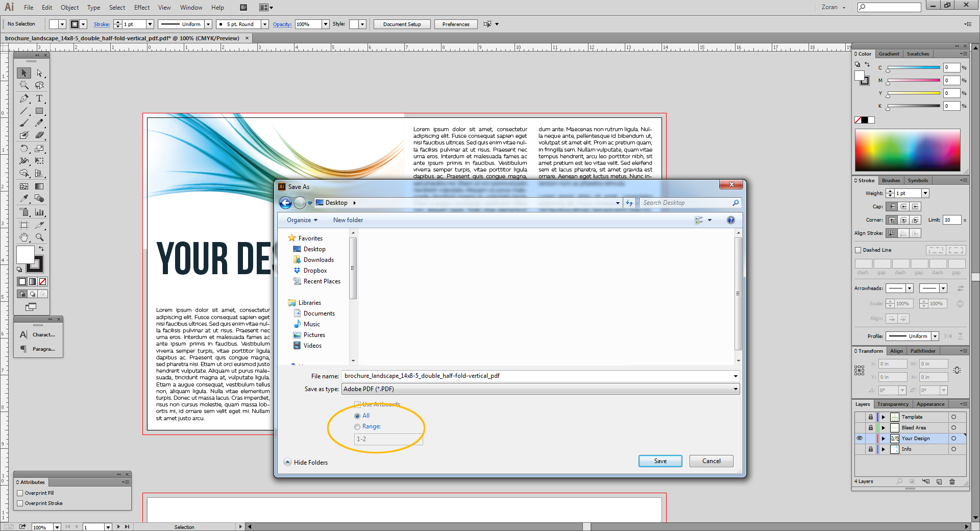
Task: Pick a color from the color spectrum
Action: [908, 150]
